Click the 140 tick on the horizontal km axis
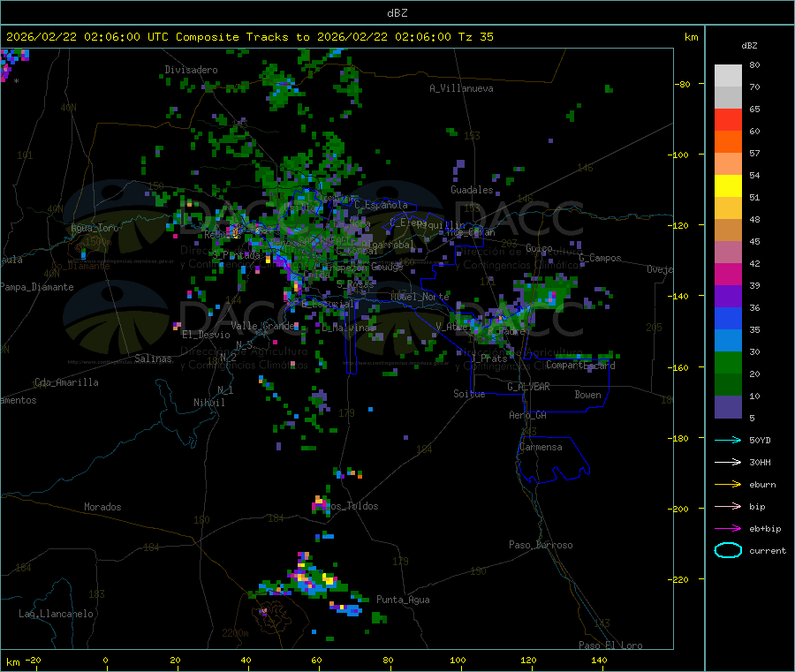This screenshot has width=795, height=672. [599, 660]
